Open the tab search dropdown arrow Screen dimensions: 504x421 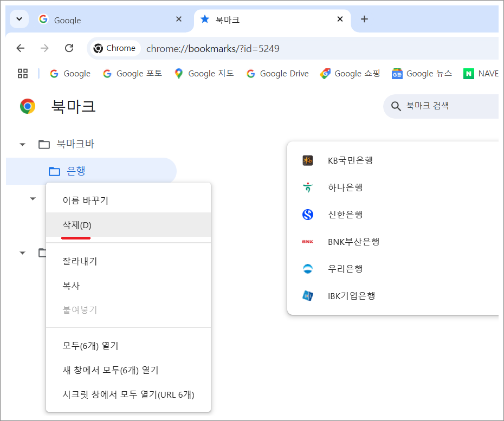(20, 19)
